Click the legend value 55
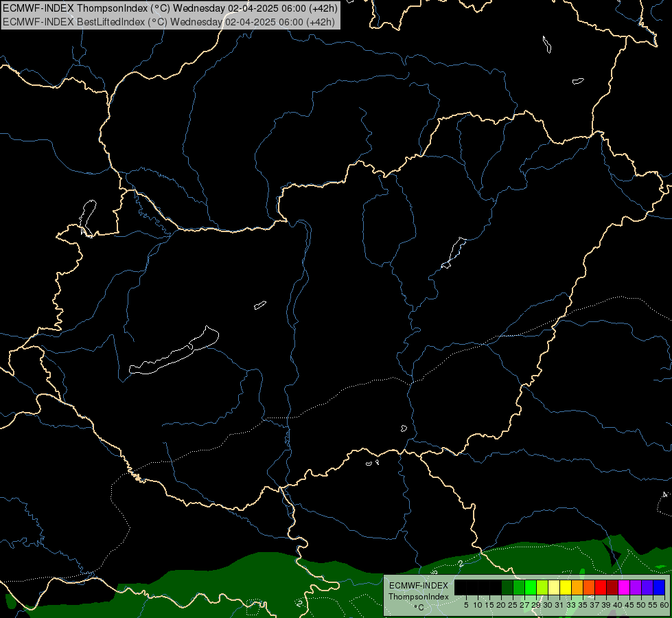The height and width of the screenshot is (618, 672). (x=653, y=605)
